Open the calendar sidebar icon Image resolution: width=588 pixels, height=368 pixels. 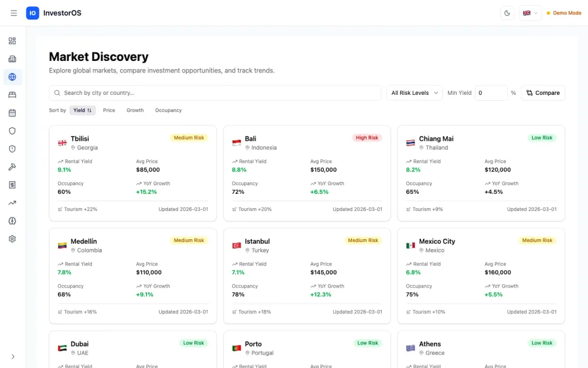tap(13, 113)
